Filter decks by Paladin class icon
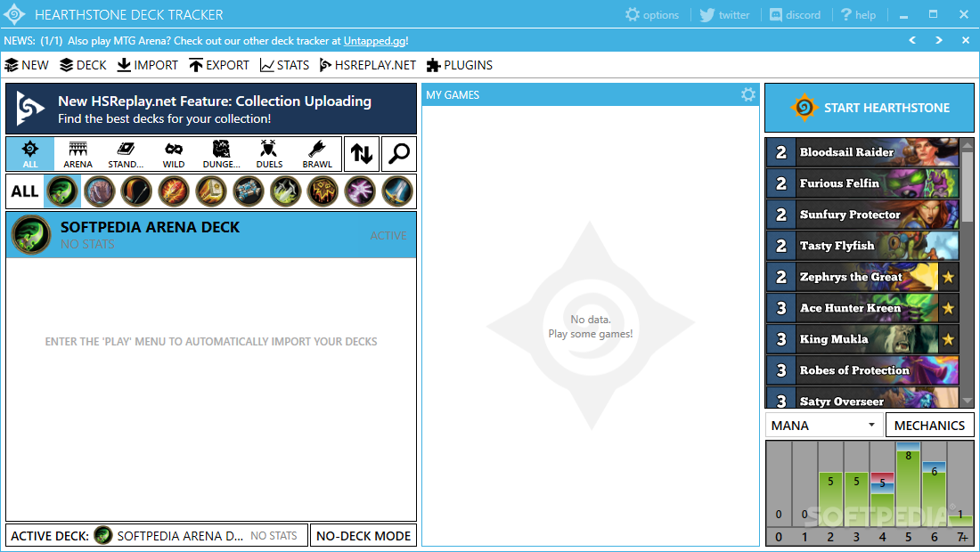This screenshot has height=552, width=980. pos(211,191)
